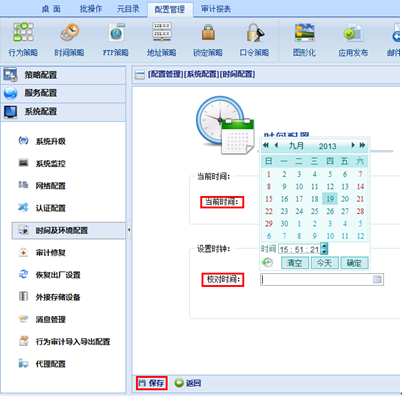Image resolution: width=402 pixels, height=396 pixels.
Task: Click the 核对时间 input field
Action: tap(322, 279)
